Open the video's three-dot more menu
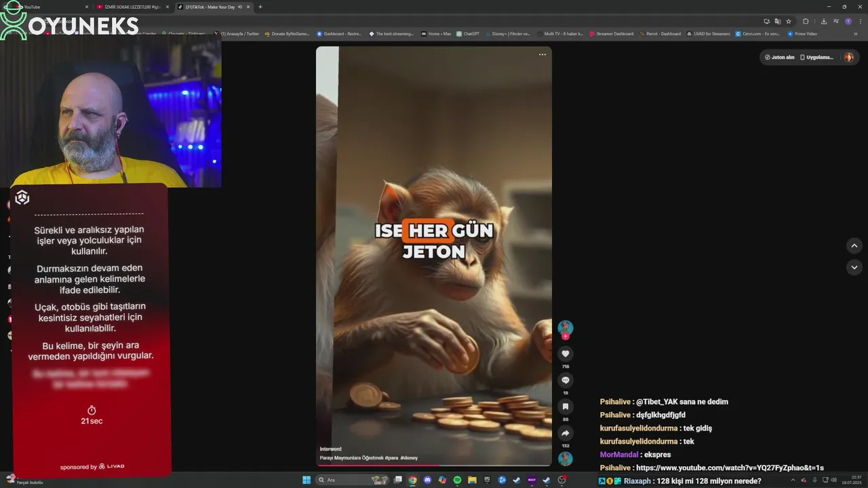This screenshot has width=868, height=488. click(542, 55)
